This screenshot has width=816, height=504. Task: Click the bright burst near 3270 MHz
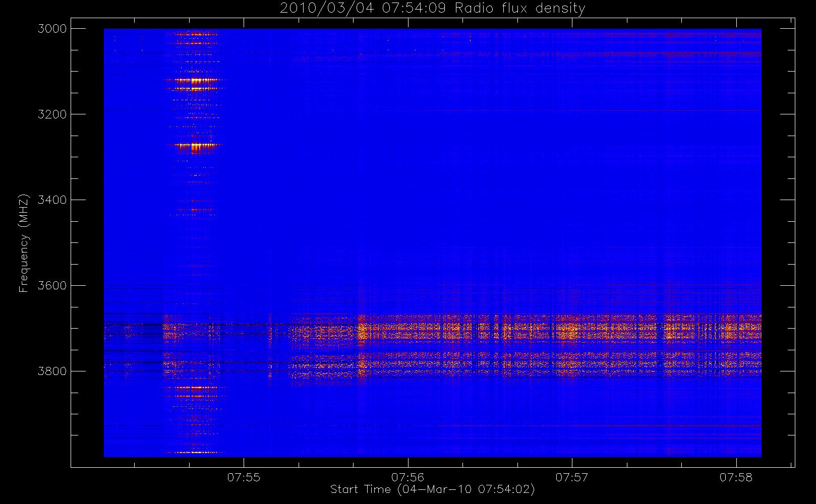tap(196, 147)
